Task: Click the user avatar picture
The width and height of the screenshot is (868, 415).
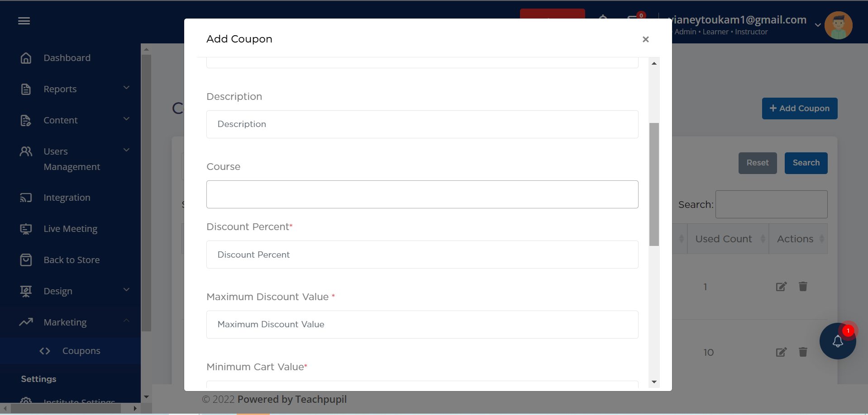Action: click(x=838, y=25)
